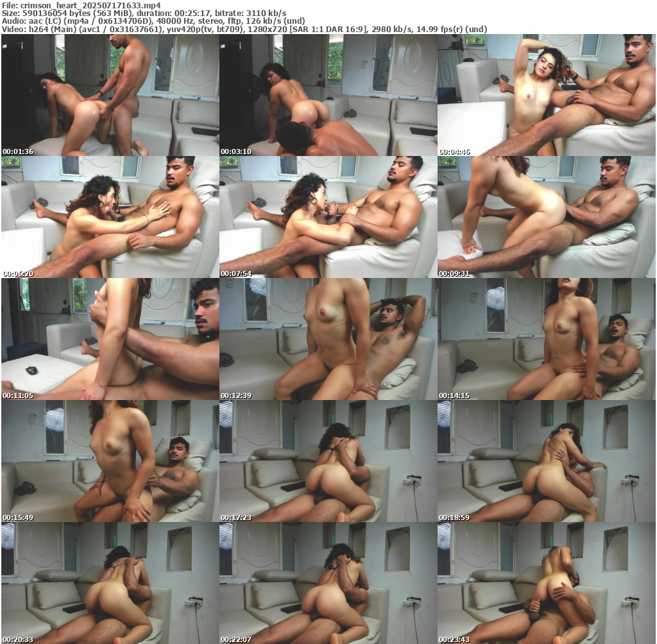
Task: Open the thumbnail timestamped 00:01:36
Action: coord(110,95)
